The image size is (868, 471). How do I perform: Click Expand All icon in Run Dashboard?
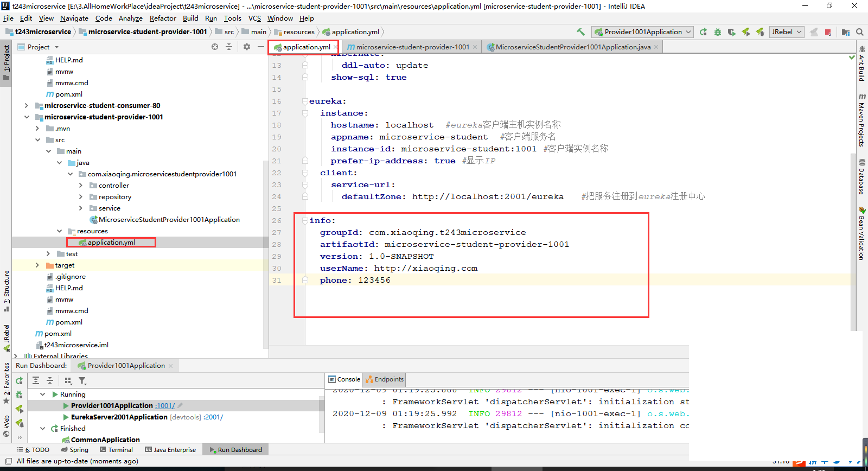pos(36,380)
